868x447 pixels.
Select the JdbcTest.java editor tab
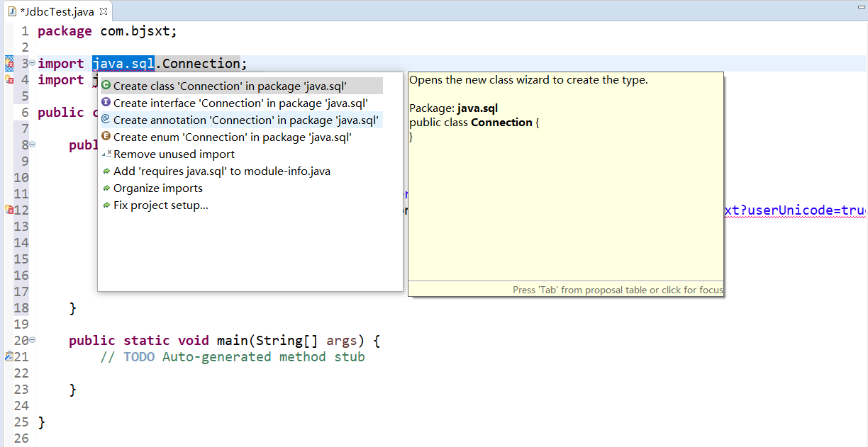[x=57, y=11]
